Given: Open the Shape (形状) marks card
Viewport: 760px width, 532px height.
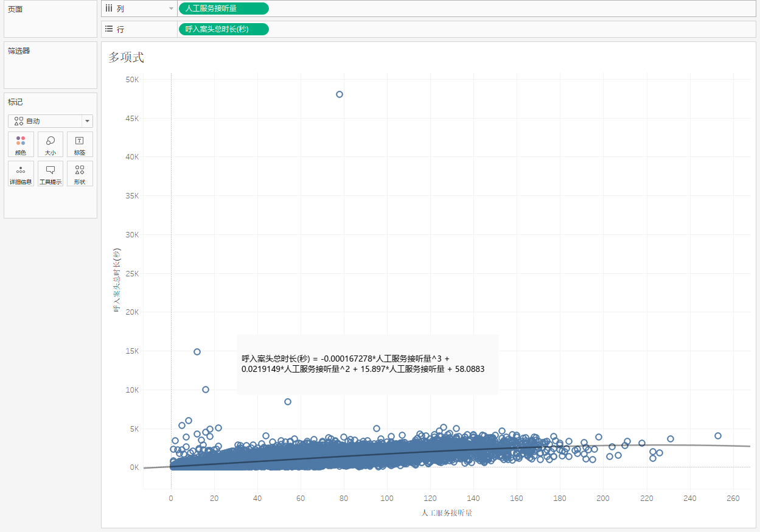Looking at the screenshot, I should [80, 173].
